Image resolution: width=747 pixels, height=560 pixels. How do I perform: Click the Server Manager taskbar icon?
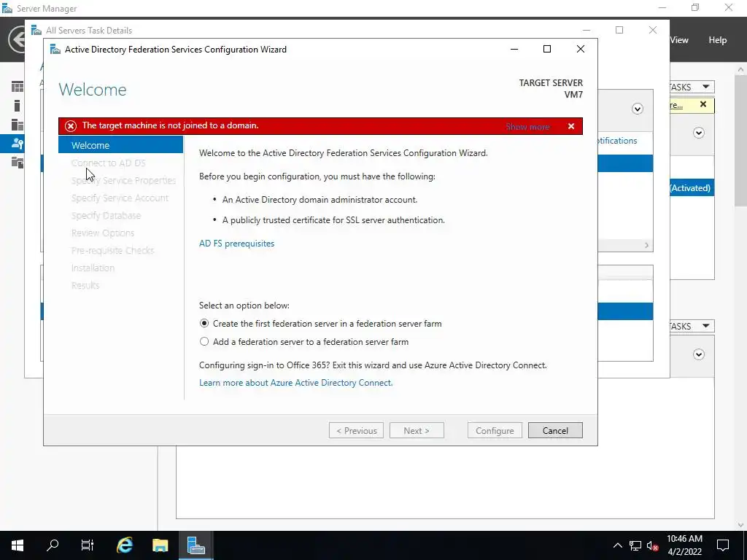196,545
